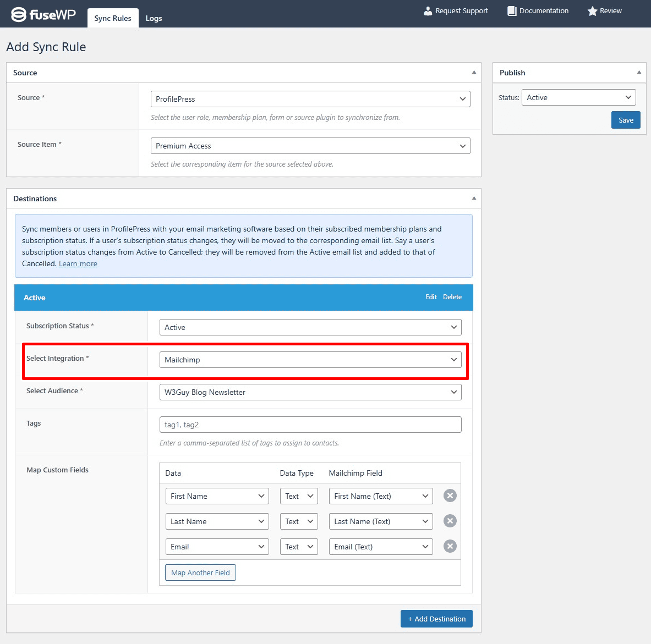Open the Select Audience dropdown
The width and height of the screenshot is (651, 644).
310,392
